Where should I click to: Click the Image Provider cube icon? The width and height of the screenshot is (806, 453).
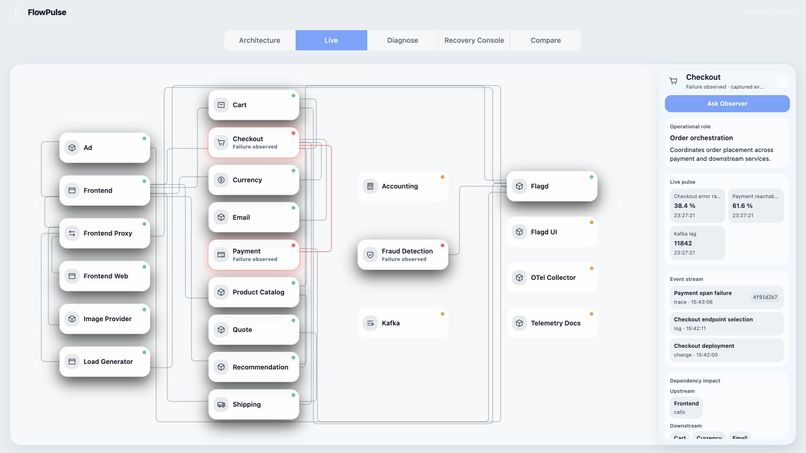(72, 319)
